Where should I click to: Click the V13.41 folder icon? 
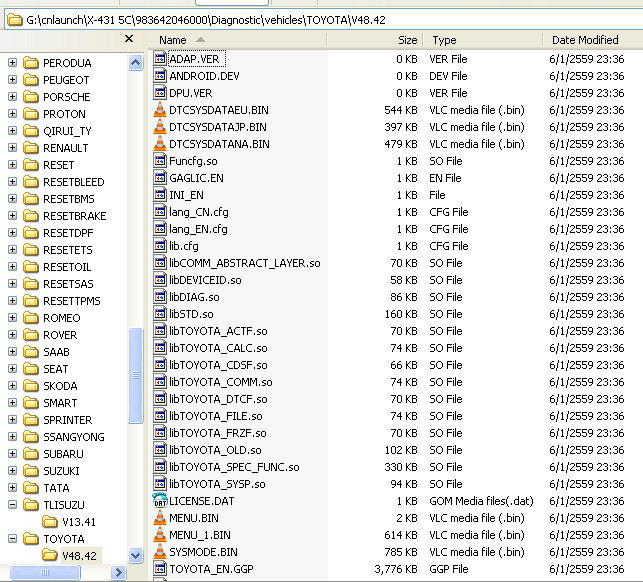[50, 522]
